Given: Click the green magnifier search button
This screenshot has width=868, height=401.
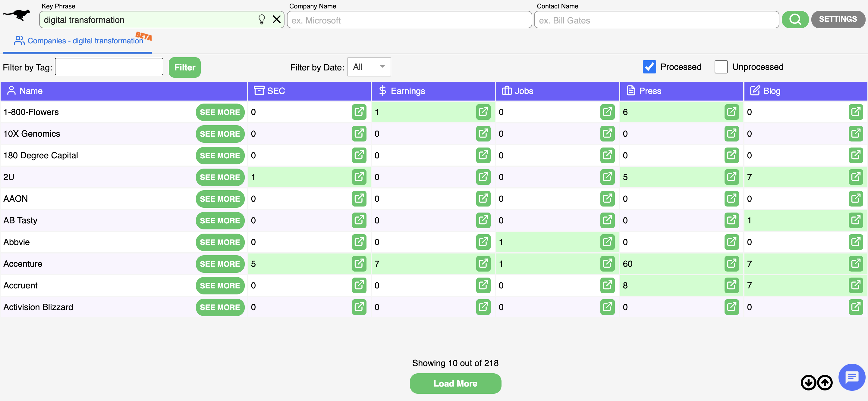Looking at the screenshot, I should 795,20.
